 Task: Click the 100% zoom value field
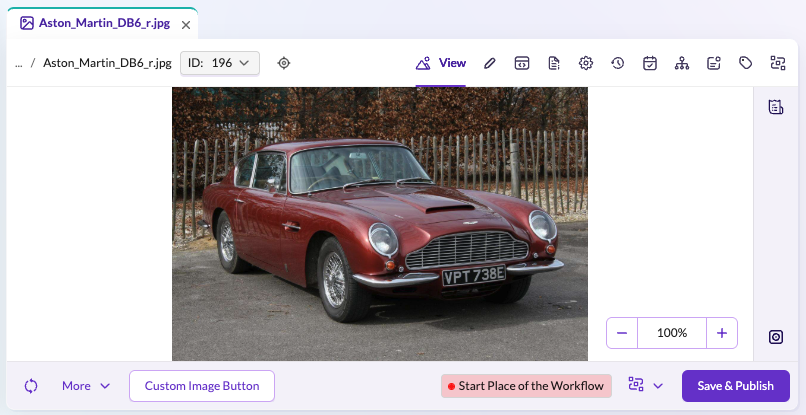point(672,333)
